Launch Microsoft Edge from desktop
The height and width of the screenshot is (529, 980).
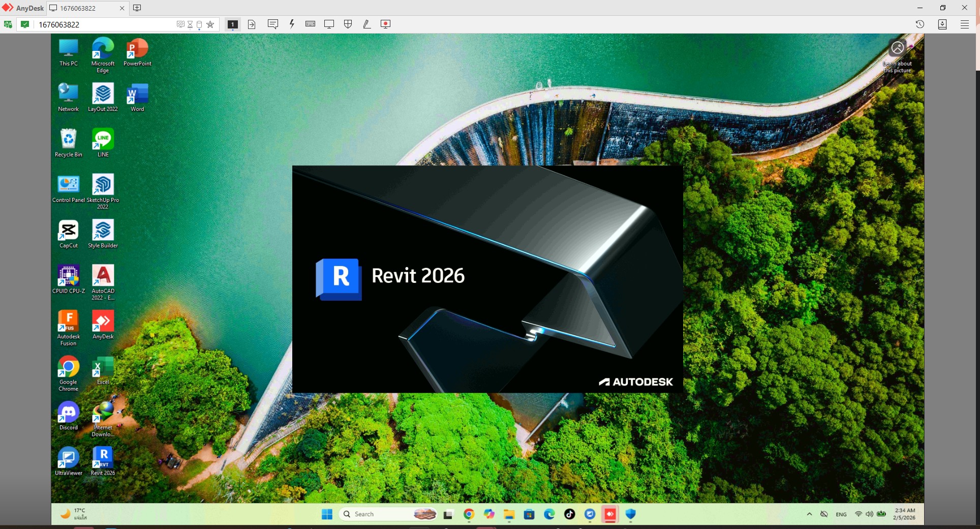(x=103, y=55)
